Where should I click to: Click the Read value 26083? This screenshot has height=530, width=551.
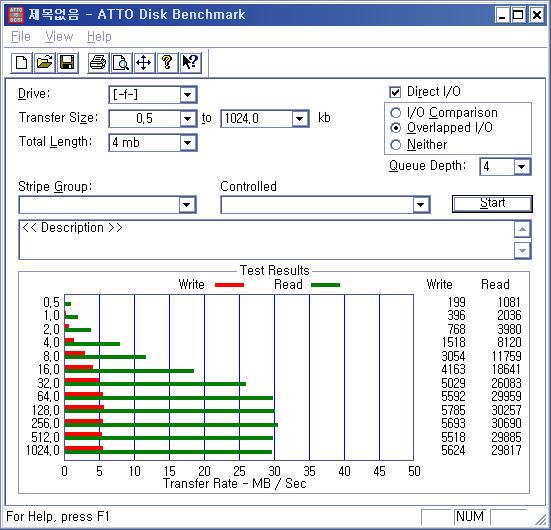(506, 383)
